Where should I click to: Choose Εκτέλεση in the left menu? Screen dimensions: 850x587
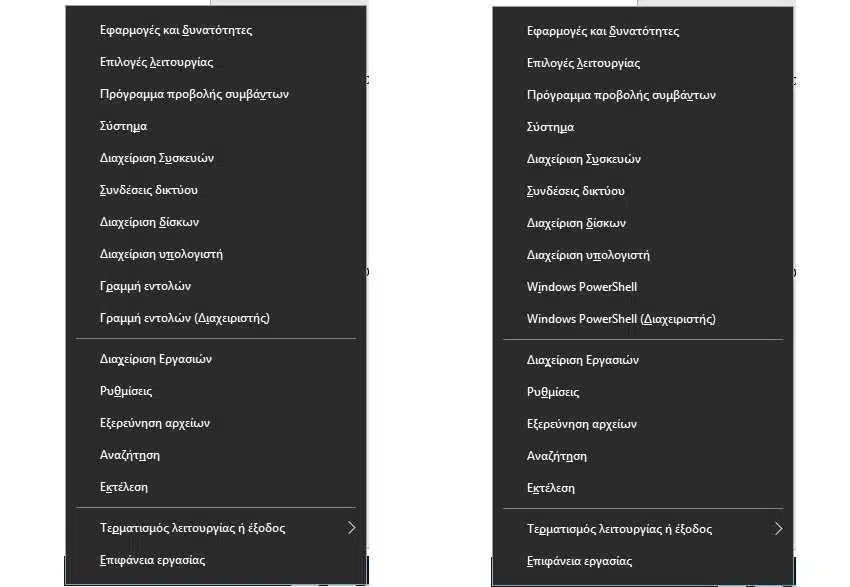coord(216,487)
